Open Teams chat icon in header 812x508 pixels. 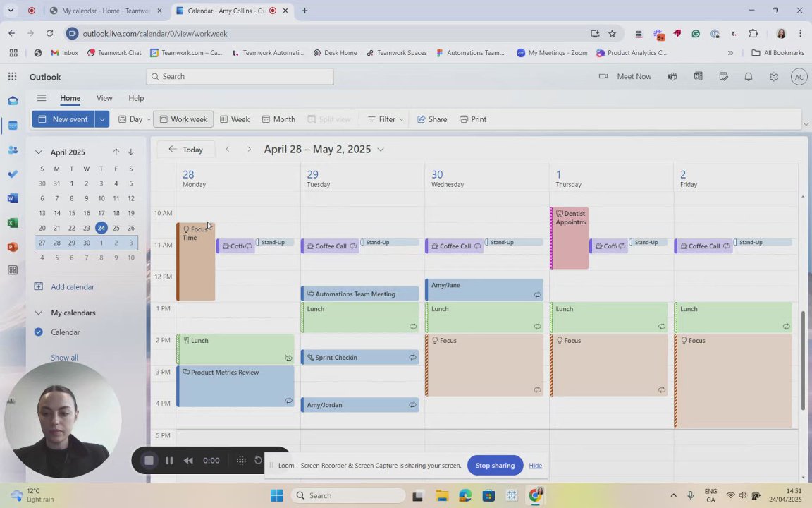click(672, 77)
